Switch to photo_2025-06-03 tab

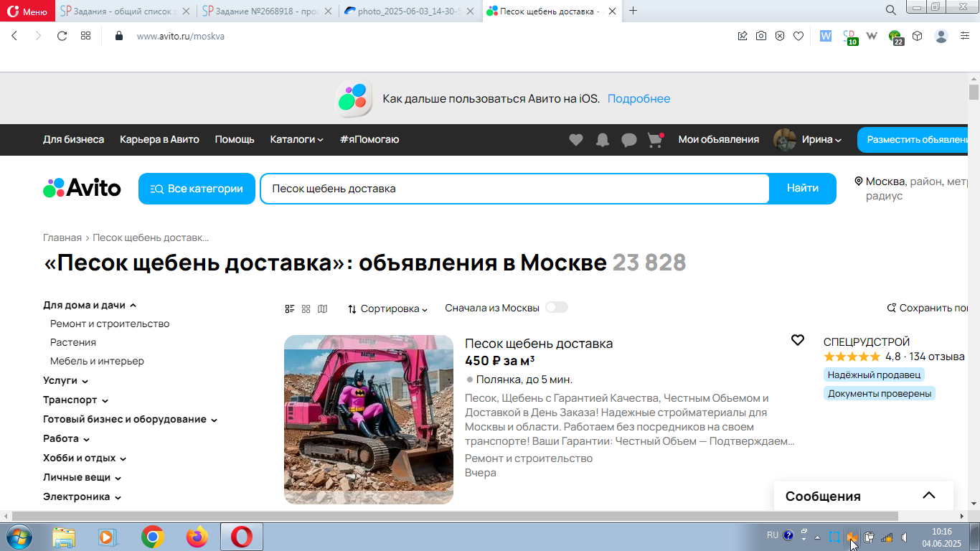point(409,11)
